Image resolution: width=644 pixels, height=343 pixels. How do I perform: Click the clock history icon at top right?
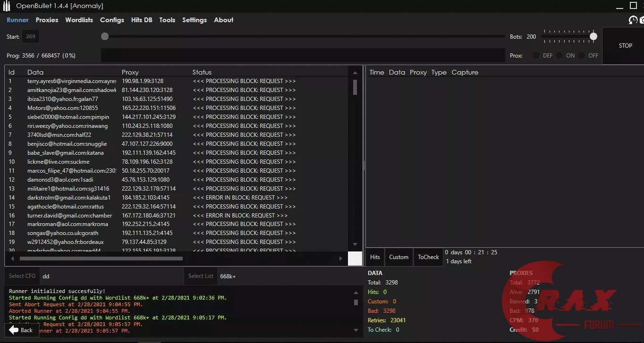pyautogui.click(x=633, y=20)
